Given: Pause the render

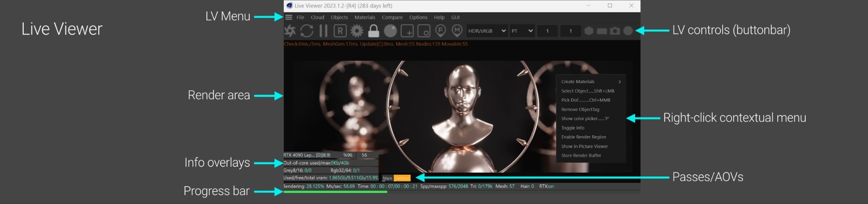Looking at the screenshot, I should pyautogui.click(x=323, y=31).
